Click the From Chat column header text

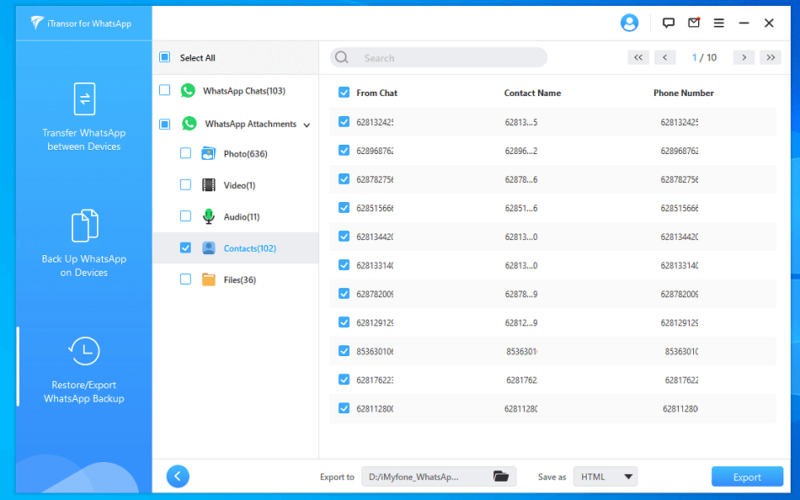click(377, 93)
